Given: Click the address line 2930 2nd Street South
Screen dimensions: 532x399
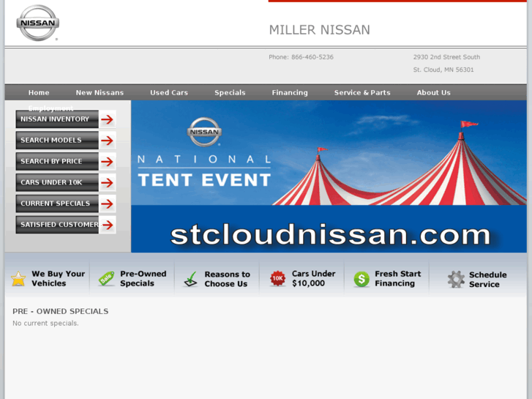Looking at the screenshot, I should click(446, 57).
